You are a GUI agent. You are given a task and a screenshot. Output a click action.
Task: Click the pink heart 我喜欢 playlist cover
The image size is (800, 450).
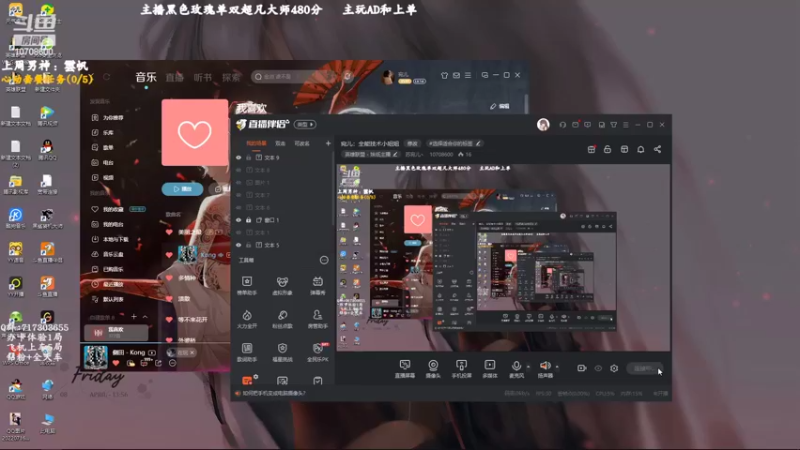pos(195,133)
